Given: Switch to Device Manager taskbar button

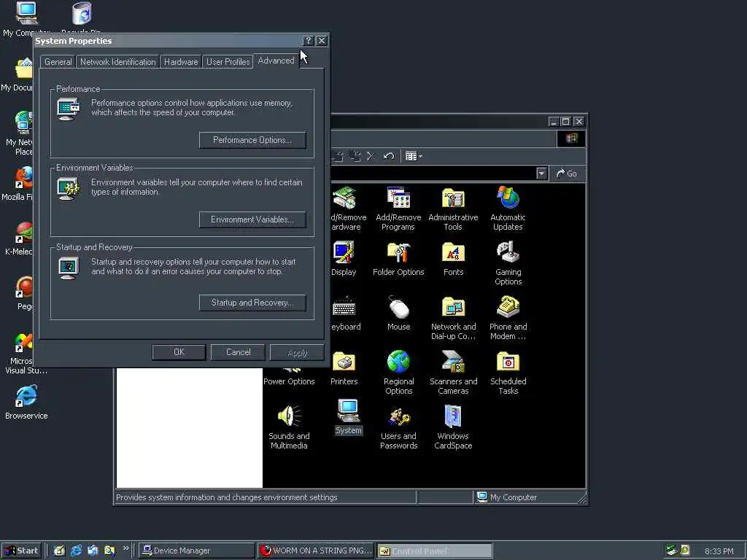Looking at the screenshot, I should click(196, 551).
